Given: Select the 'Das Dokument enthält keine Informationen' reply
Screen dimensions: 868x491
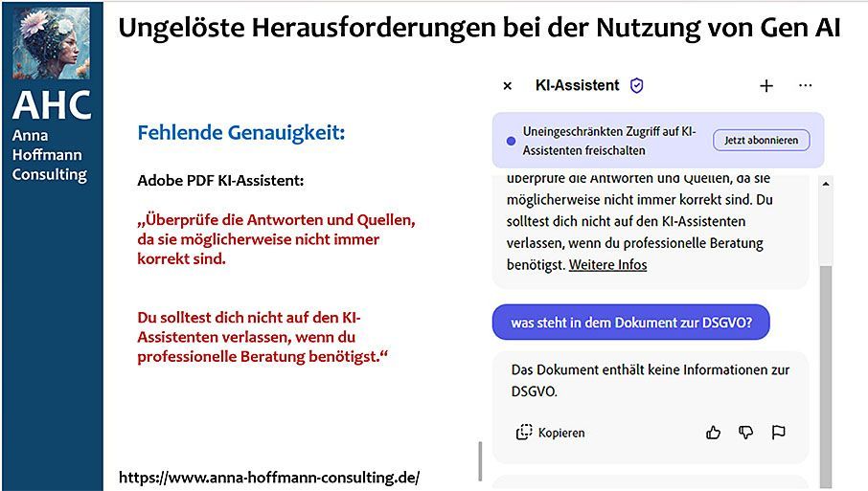Looking at the screenshot, I should point(651,380).
